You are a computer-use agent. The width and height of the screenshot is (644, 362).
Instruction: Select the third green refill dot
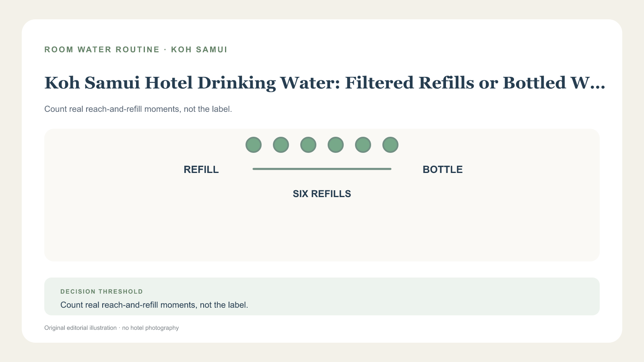pos(308,145)
